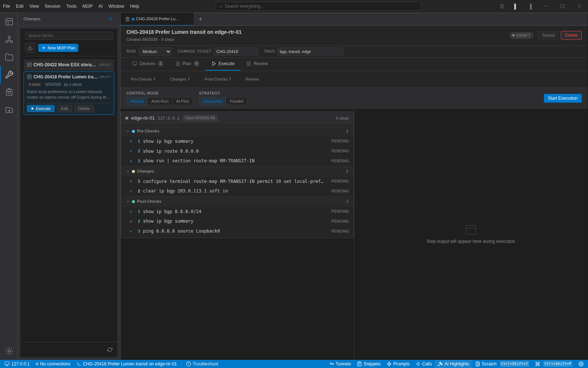Image resolution: width=588 pixels, height=368 pixels.
Task: Open the sessions panel icon in sidebar
Action: (x=9, y=22)
